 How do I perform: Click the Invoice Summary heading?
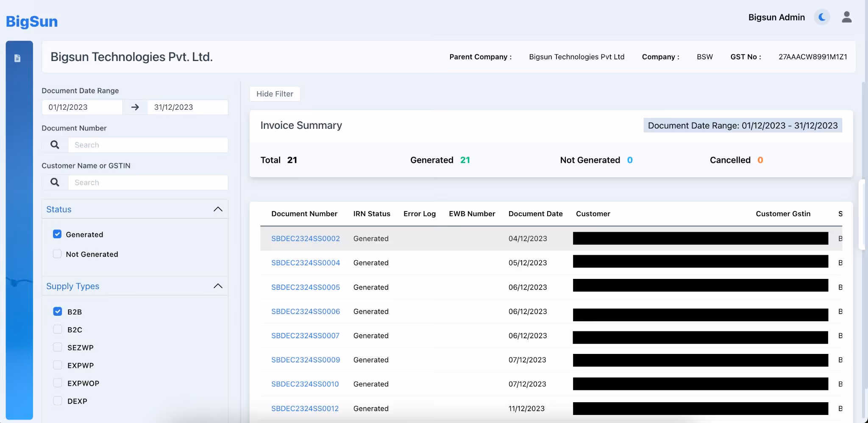tap(301, 125)
